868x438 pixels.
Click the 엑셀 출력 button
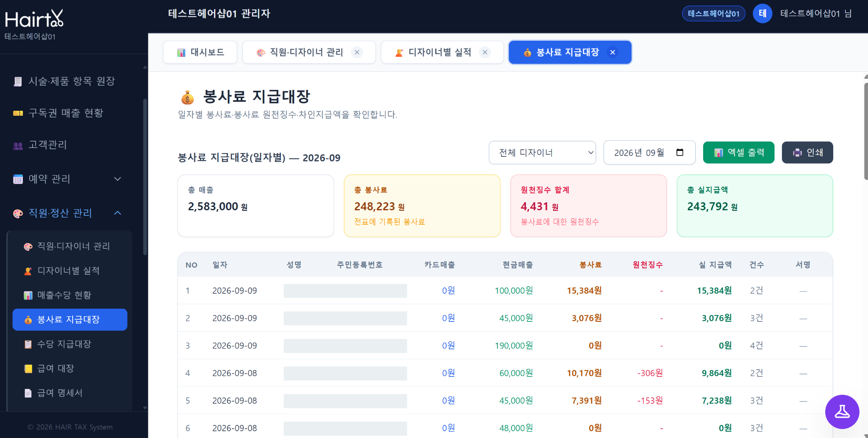739,153
